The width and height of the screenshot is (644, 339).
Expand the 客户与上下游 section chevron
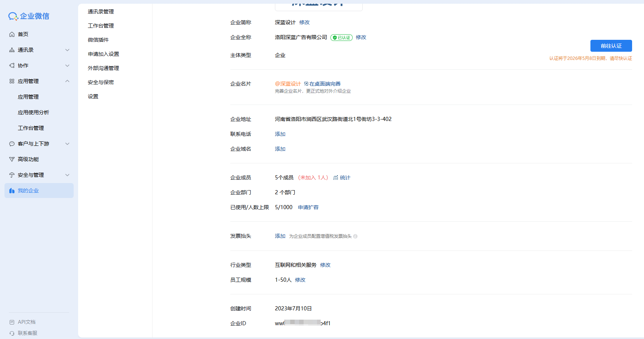67,144
